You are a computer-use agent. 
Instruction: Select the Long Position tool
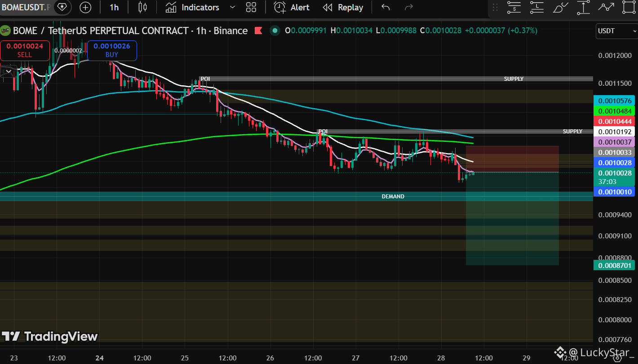tap(537, 7)
